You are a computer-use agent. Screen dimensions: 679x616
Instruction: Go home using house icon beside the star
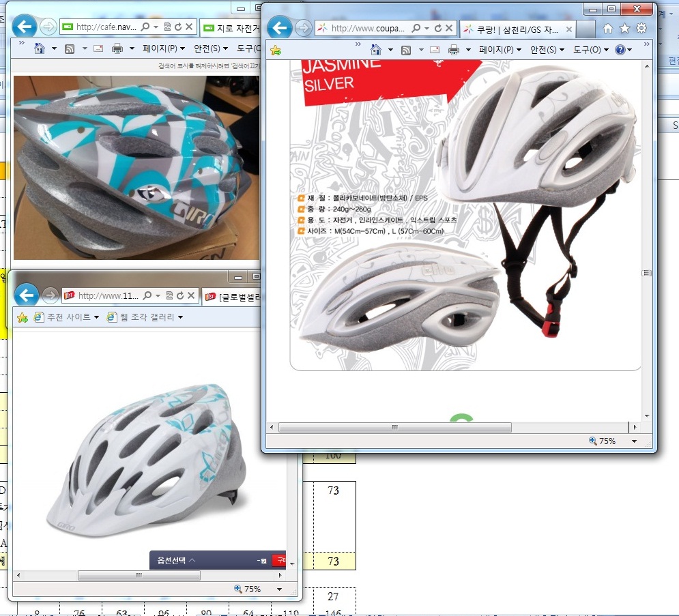608,29
